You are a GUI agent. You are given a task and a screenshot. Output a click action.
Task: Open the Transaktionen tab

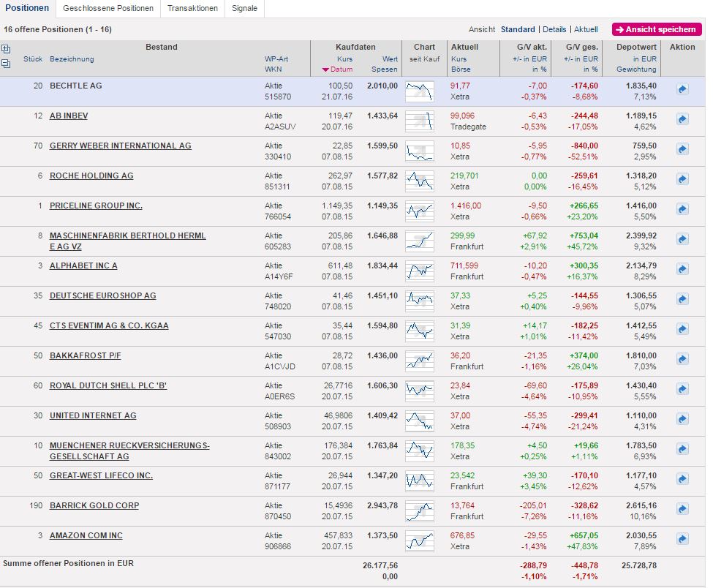[x=192, y=9]
